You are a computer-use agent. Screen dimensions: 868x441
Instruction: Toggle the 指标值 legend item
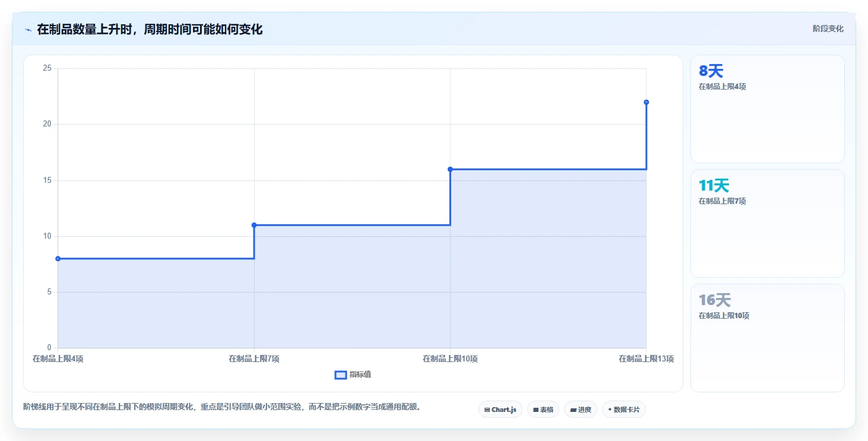coord(353,375)
